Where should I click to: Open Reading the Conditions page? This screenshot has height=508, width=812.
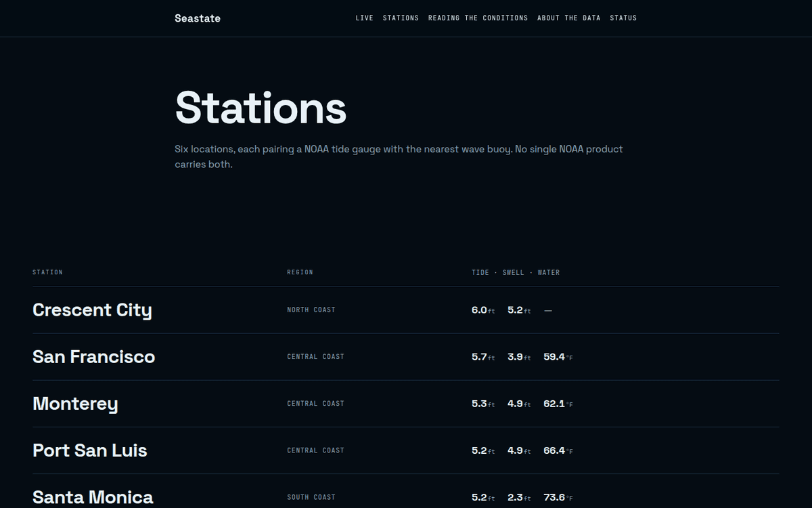pos(478,18)
